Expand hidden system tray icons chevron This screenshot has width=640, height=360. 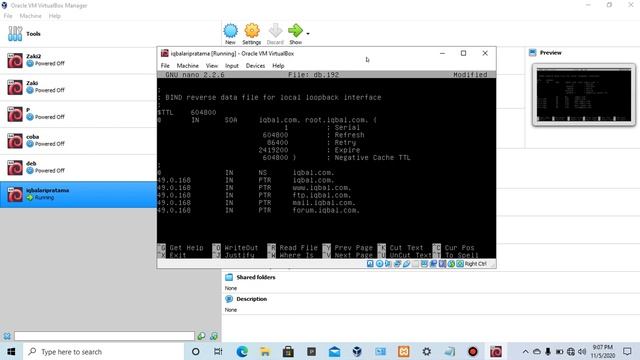click(x=525, y=351)
